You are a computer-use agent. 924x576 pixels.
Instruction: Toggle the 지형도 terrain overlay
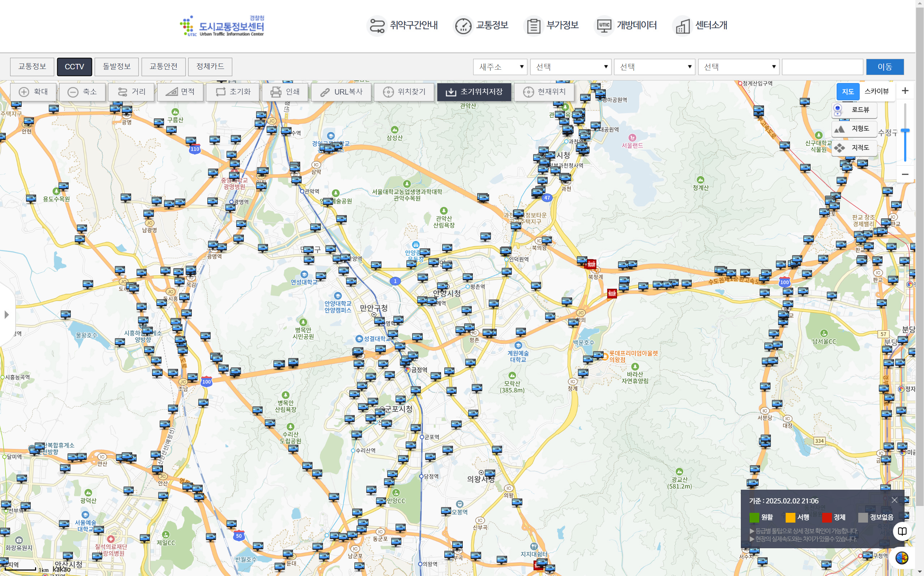(854, 129)
